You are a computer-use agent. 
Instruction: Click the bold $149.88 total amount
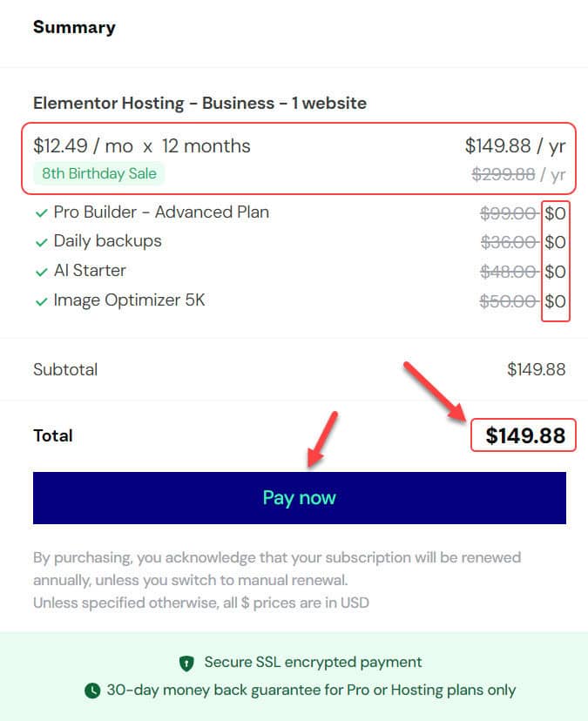pyautogui.click(x=525, y=435)
